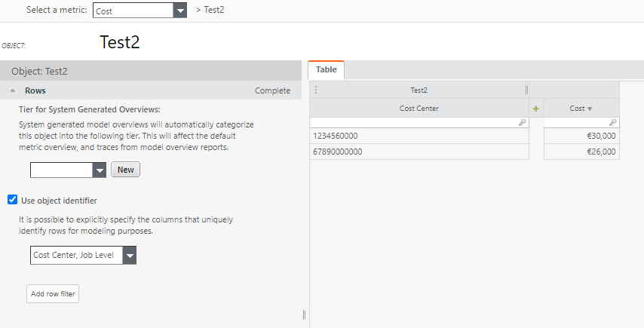Click the Cost Center filter search icon
Image resolution: width=644 pixels, height=328 pixels.
coord(523,122)
